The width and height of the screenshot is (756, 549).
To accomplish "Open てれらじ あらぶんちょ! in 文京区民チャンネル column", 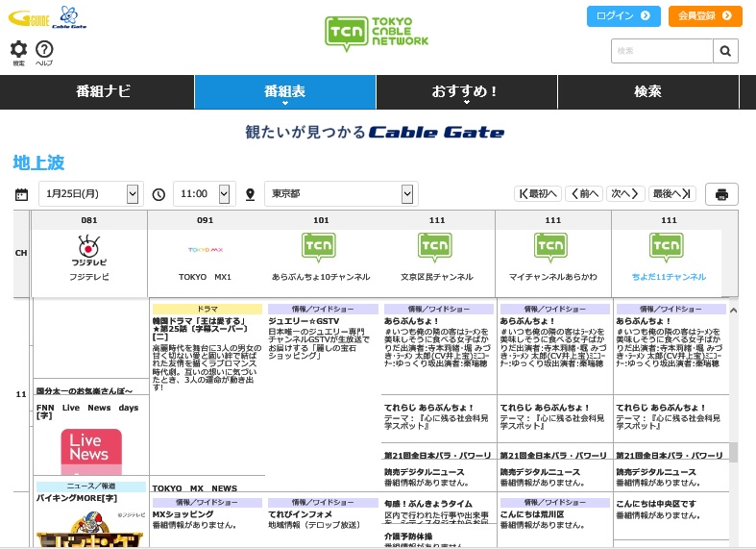I will [428, 408].
